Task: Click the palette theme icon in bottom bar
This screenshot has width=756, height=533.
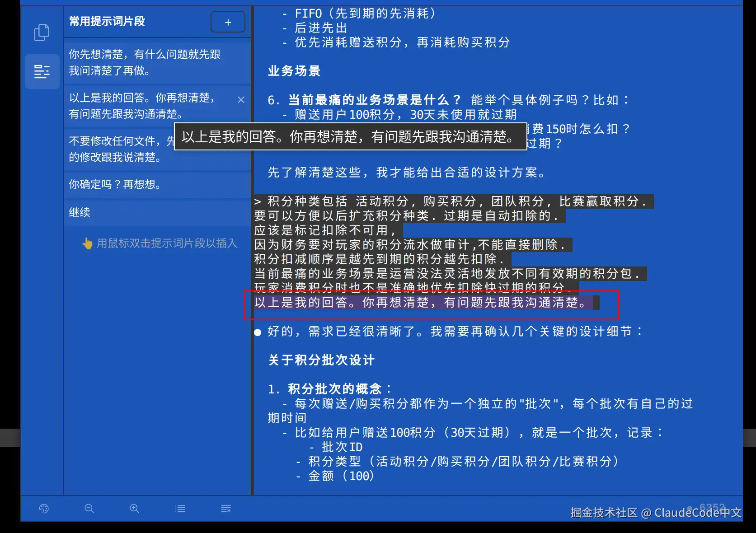Action: click(43, 509)
